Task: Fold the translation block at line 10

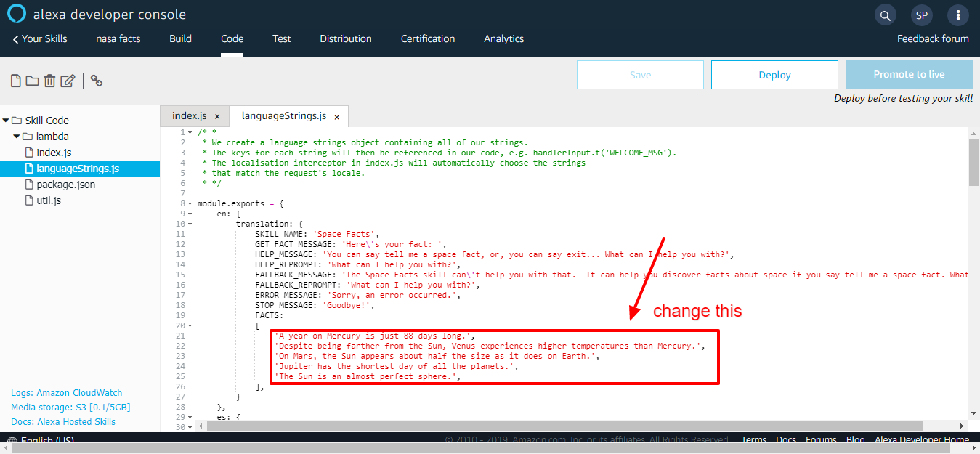Action: point(190,224)
